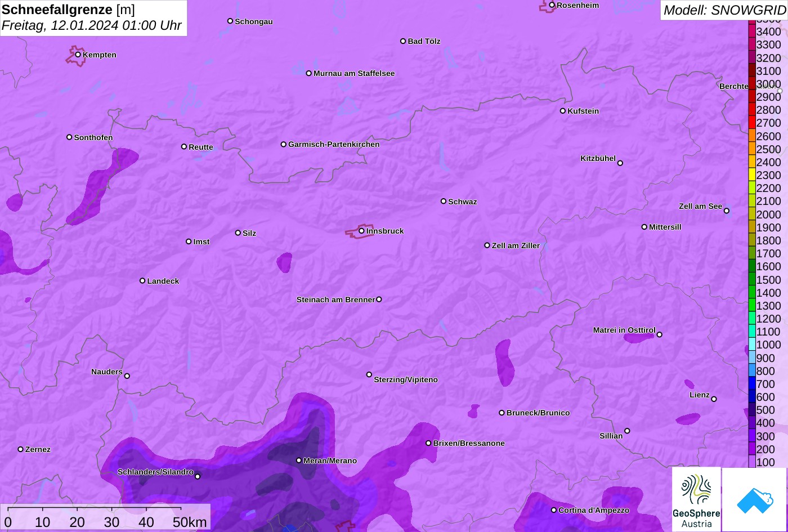
Task: Click the "Cortina d'Ampezzo" label
Action: (x=594, y=511)
